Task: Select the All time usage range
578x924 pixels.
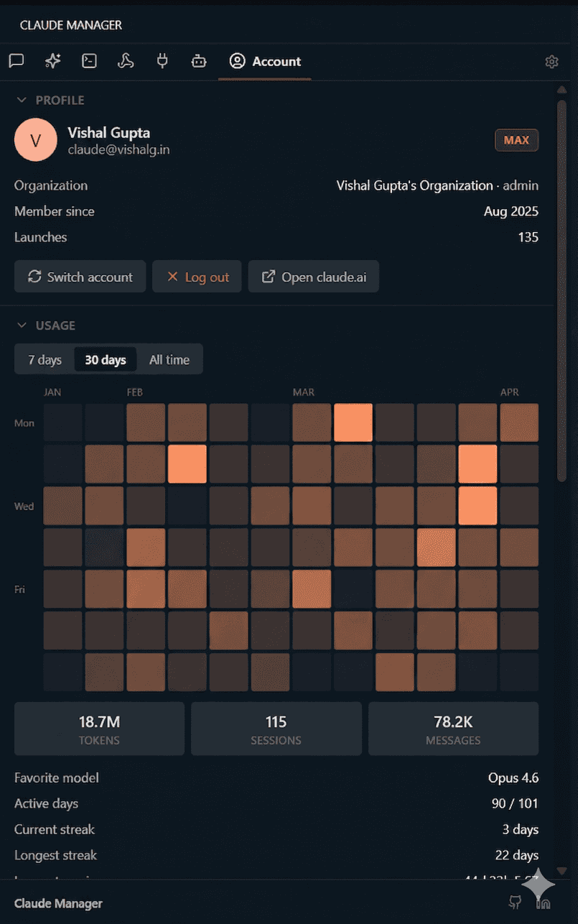Action: (x=170, y=359)
